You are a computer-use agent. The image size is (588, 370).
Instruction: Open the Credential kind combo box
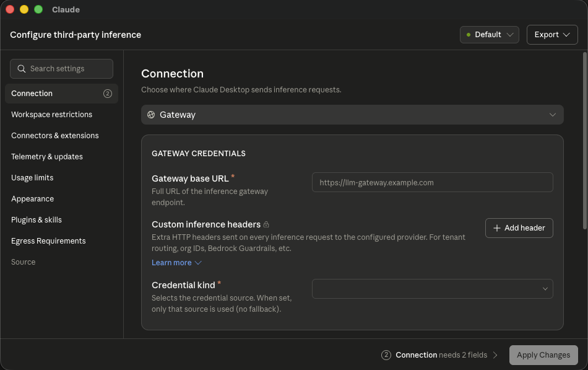coord(433,289)
